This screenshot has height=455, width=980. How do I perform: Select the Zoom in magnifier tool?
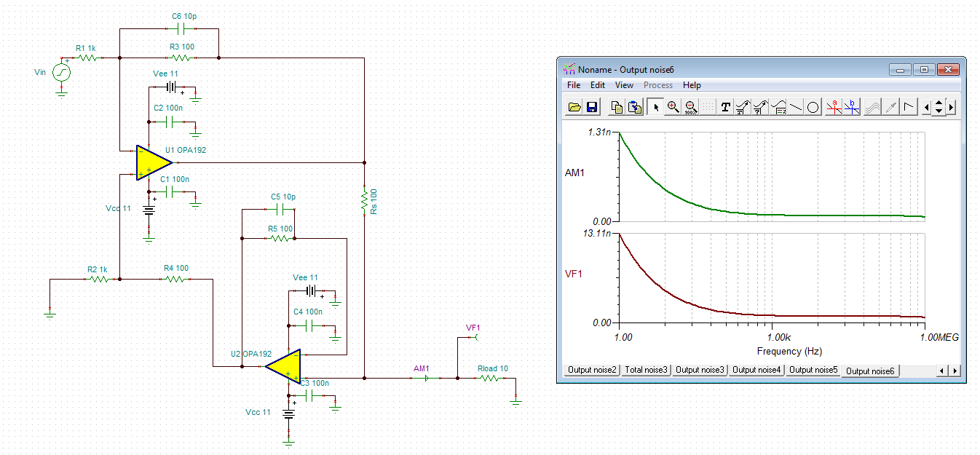point(673,107)
